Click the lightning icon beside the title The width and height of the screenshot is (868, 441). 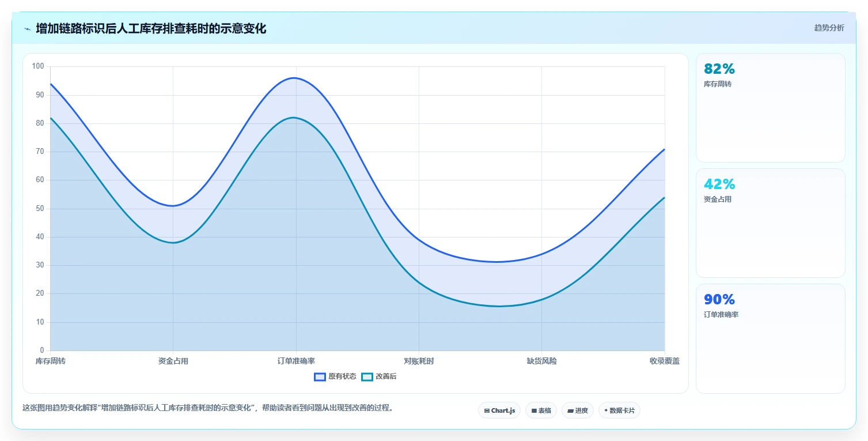pyautogui.click(x=27, y=29)
